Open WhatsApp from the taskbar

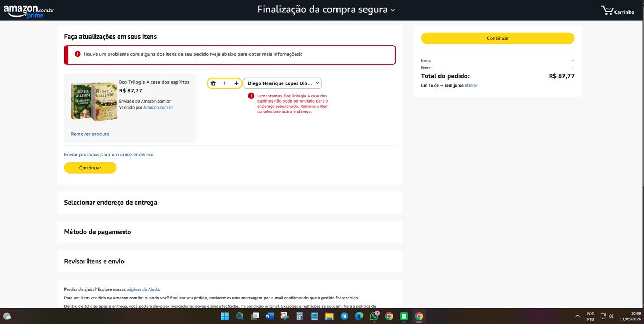coord(374,316)
